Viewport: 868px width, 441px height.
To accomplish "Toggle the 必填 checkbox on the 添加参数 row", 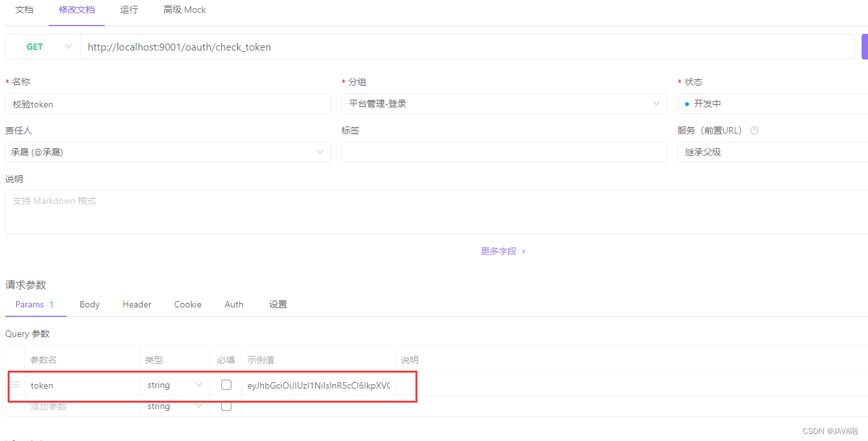I will click(x=226, y=406).
